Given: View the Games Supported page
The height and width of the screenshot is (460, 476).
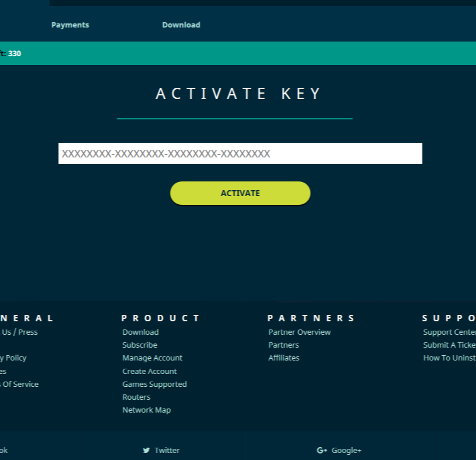Looking at the screenshot, I should 154,384.
